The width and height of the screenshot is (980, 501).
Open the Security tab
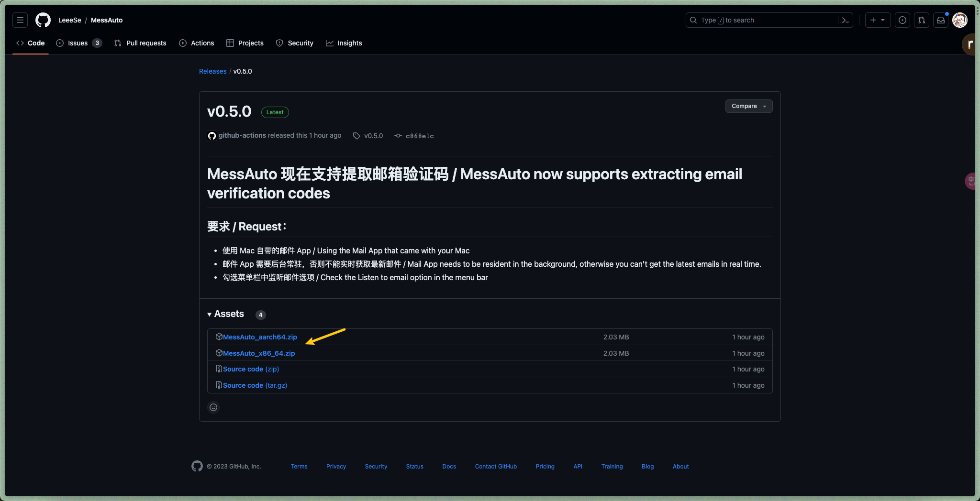click(295, 43)
